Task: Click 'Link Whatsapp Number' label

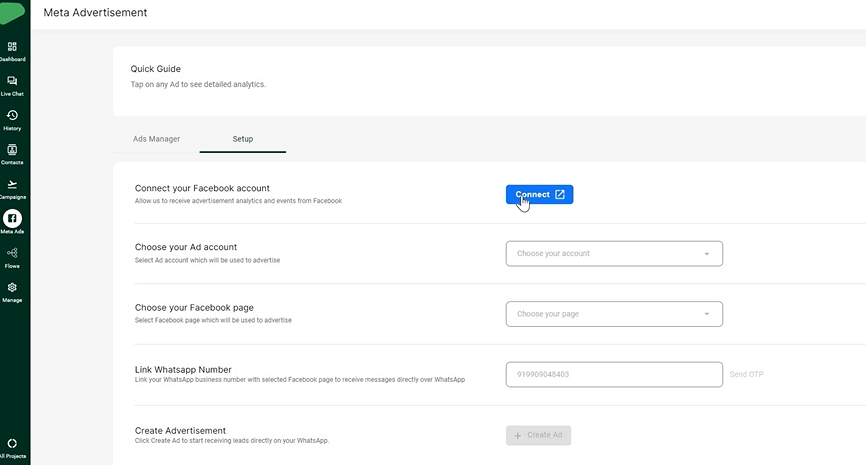Action: (183, 369)
